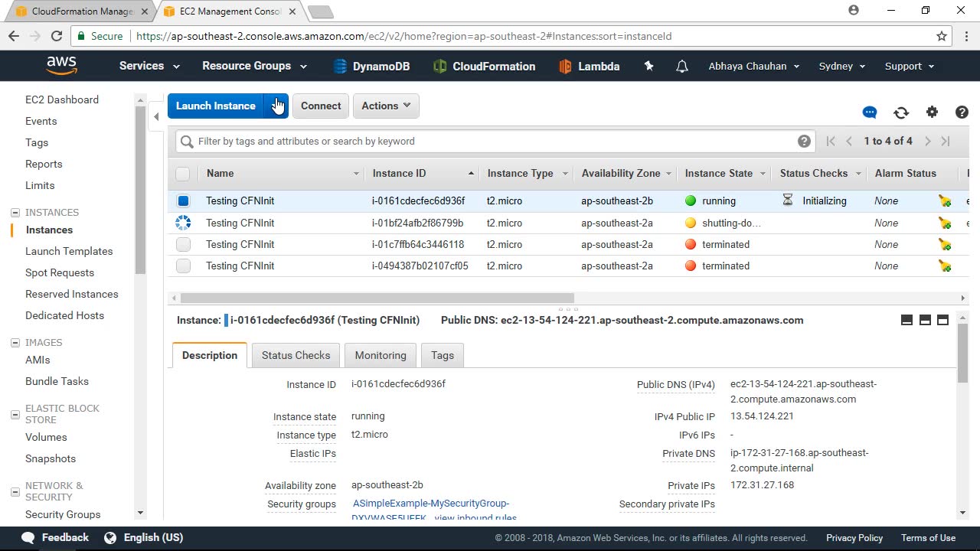
Task: Refresh the instances list
Action: pyautogui.click(x=901, y=112)
